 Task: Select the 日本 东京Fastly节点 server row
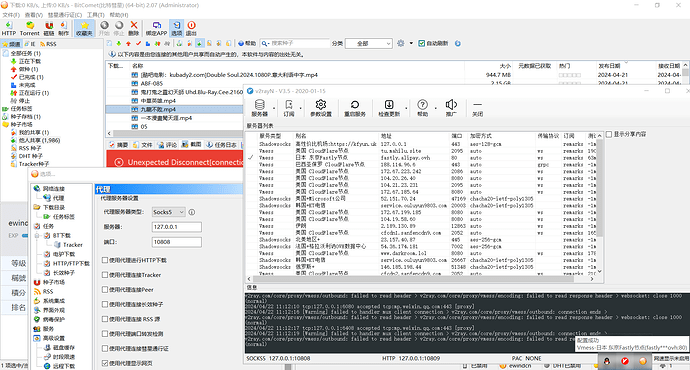tap(422, 158)
